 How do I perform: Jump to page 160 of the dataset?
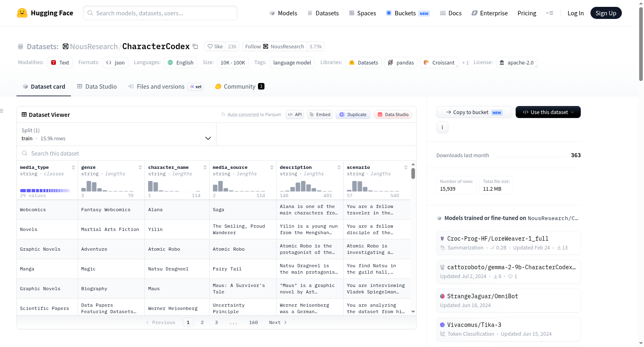(x=253, y=322)
